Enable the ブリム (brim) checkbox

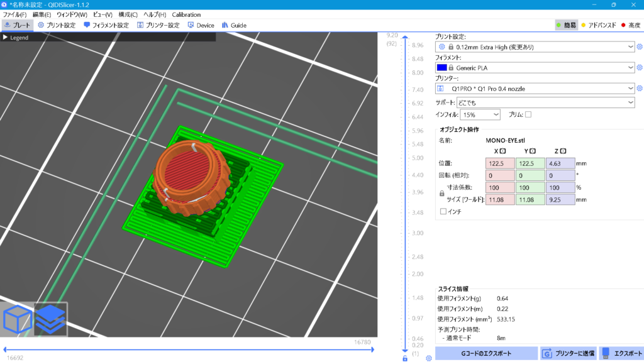528,114
